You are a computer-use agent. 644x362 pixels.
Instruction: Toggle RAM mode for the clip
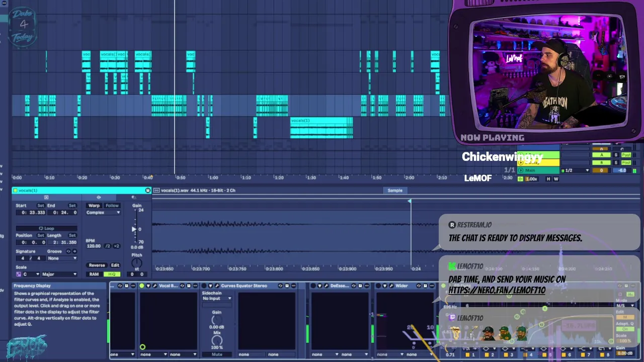pyautogui.click(x=94, y=275)
